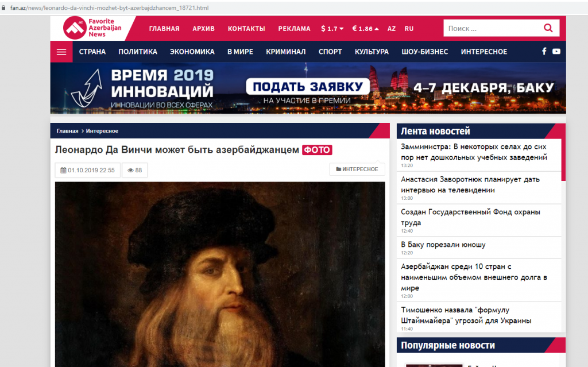The image size is (588, 367).
Task: Click the ИНТЕРЕСНОЕ category tag button
Action: point(357,169)
